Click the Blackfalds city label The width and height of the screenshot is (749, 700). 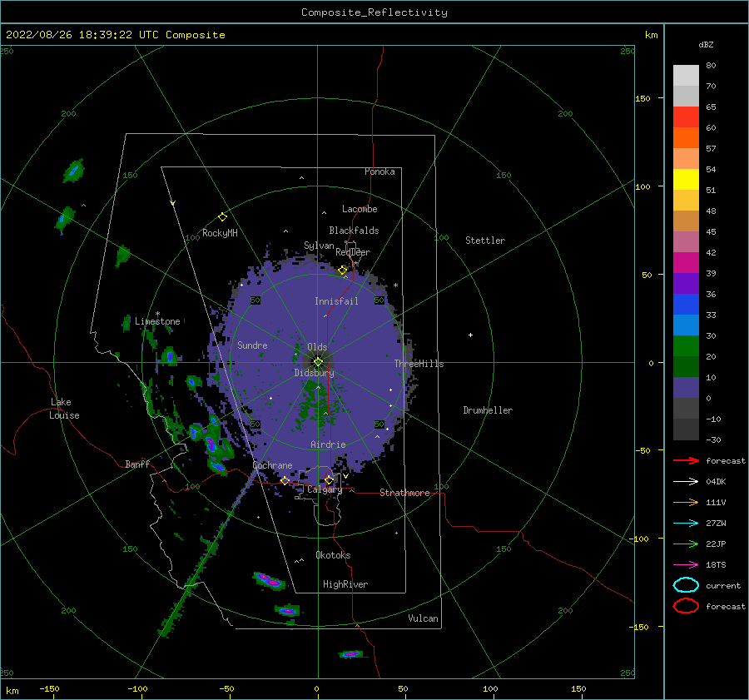coord(354,231)
